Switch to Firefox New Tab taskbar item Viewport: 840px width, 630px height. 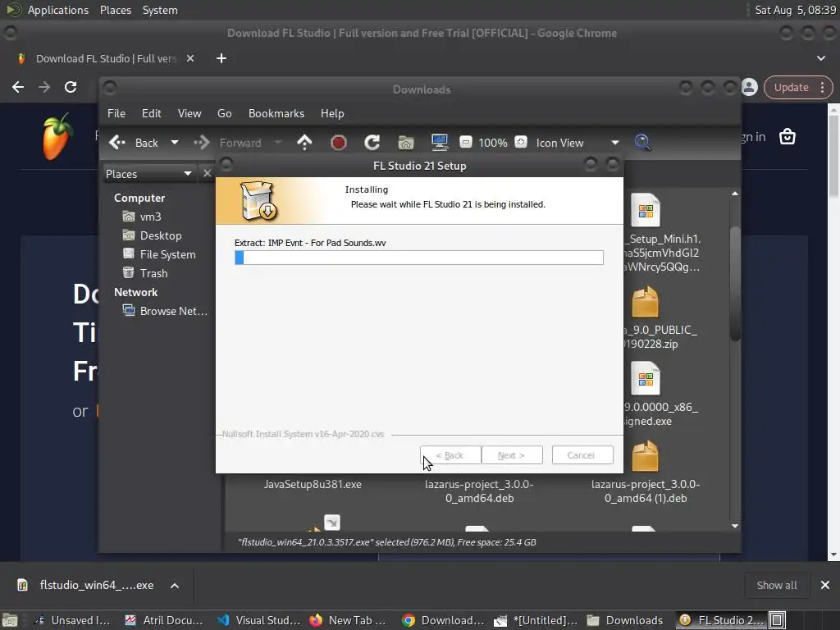pyautogui.click(x=348, y=620)
